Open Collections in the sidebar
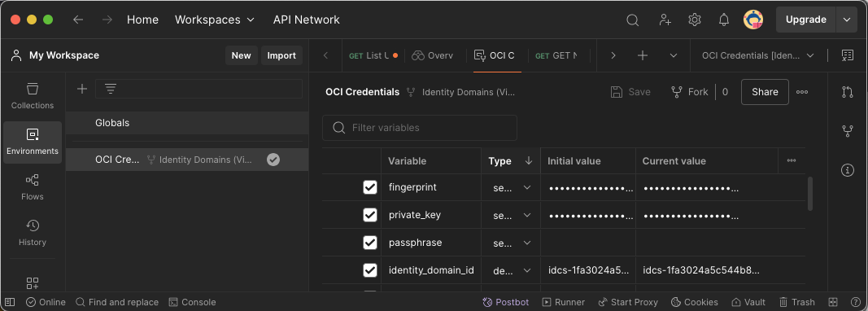This screenshot has width=868, height=311. click(x=33, y=96)
